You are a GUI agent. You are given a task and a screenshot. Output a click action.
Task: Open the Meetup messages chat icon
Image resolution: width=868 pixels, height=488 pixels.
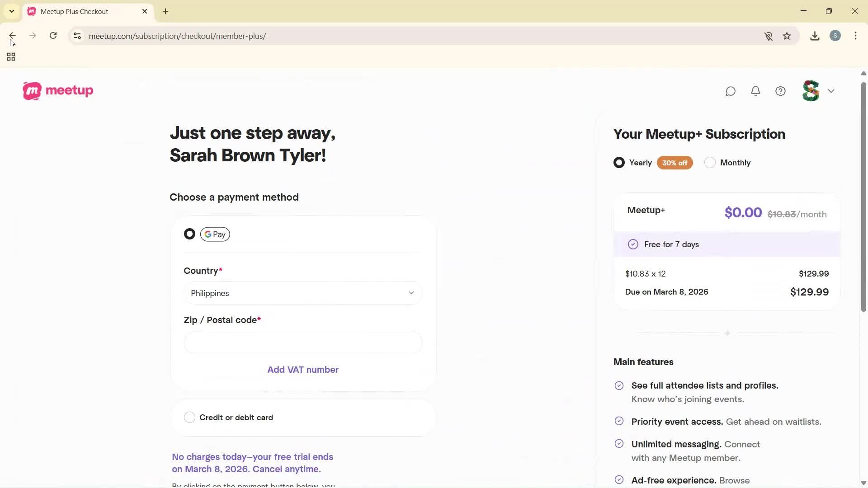[x=731, y=91]
